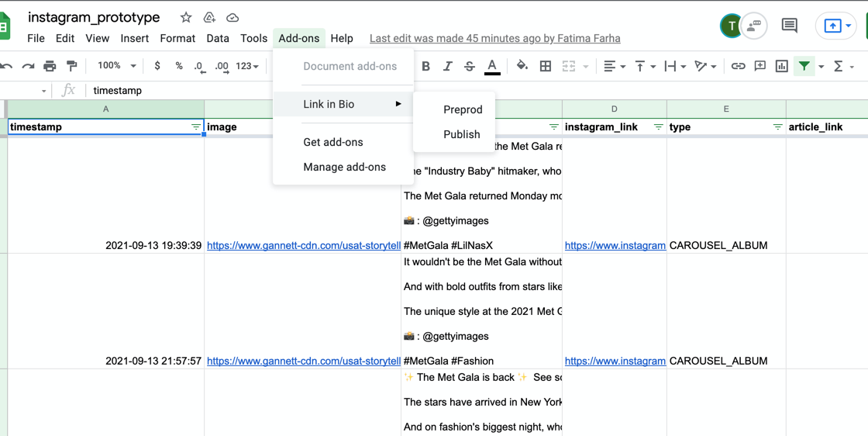Open the last edit history link
The image size is (868, 436).
[494, 38]
